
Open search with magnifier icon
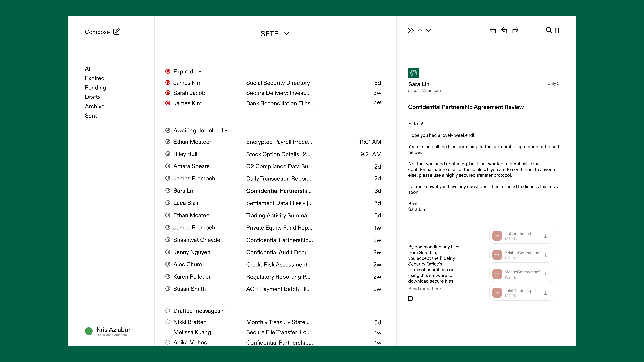tap(549, 30)
